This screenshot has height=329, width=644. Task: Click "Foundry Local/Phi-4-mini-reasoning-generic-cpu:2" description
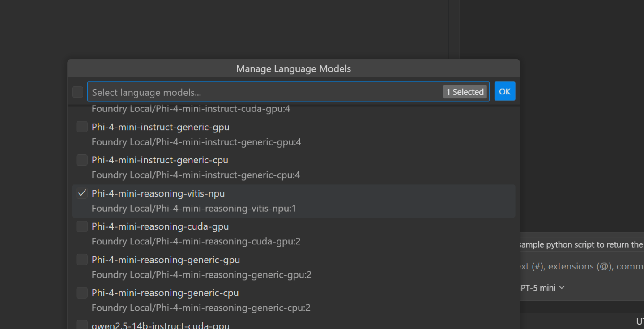pyautogui.click(x=201, y=308)
